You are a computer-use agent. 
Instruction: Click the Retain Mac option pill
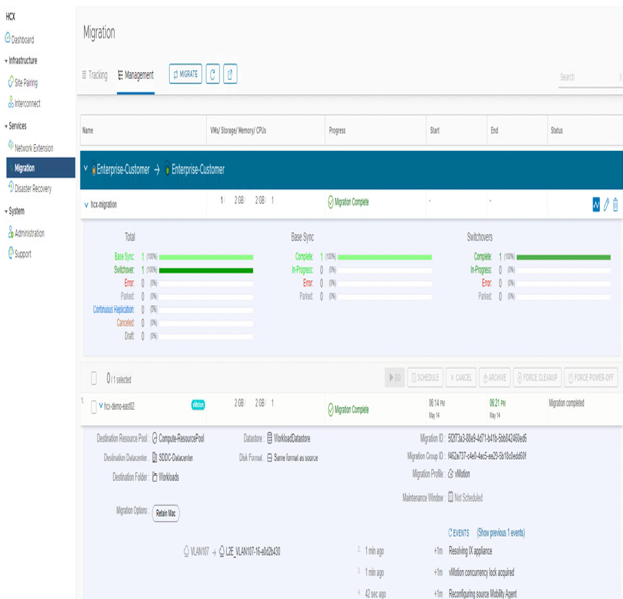(166, 513)
